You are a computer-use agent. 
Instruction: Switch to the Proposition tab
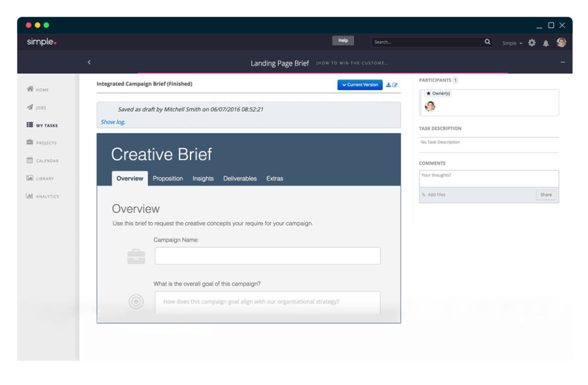(x=168, y=179)
